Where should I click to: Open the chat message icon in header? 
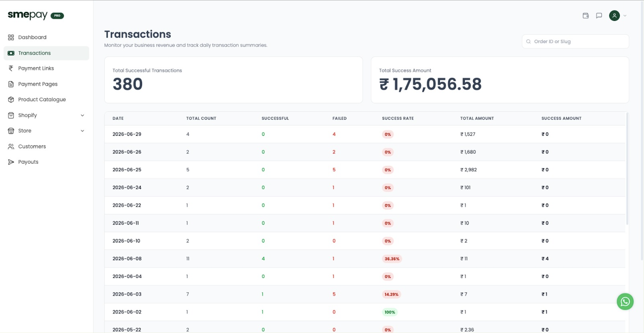599,16
